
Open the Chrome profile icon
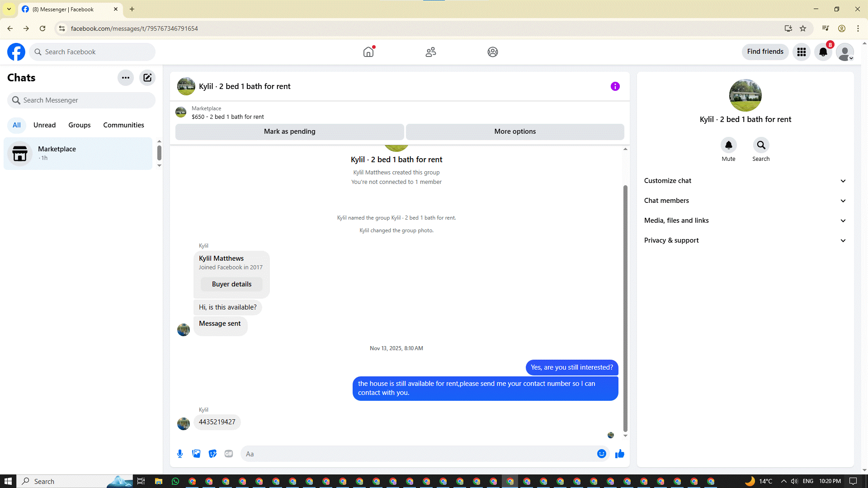[842, 28]
